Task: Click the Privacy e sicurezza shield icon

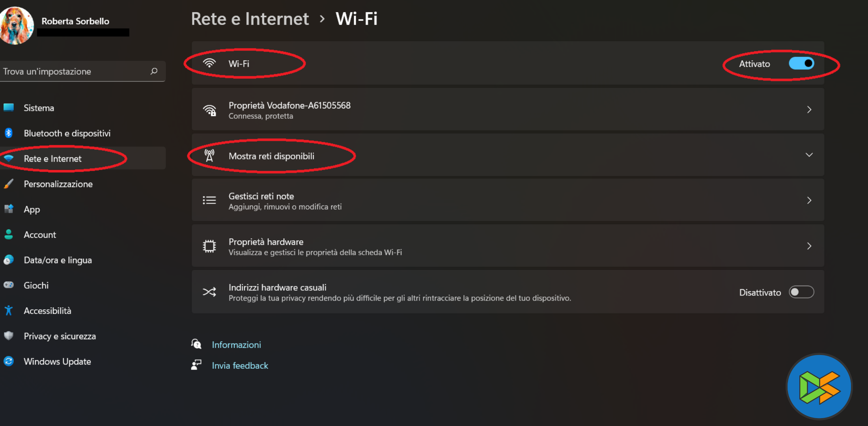Action: (9, 336)
